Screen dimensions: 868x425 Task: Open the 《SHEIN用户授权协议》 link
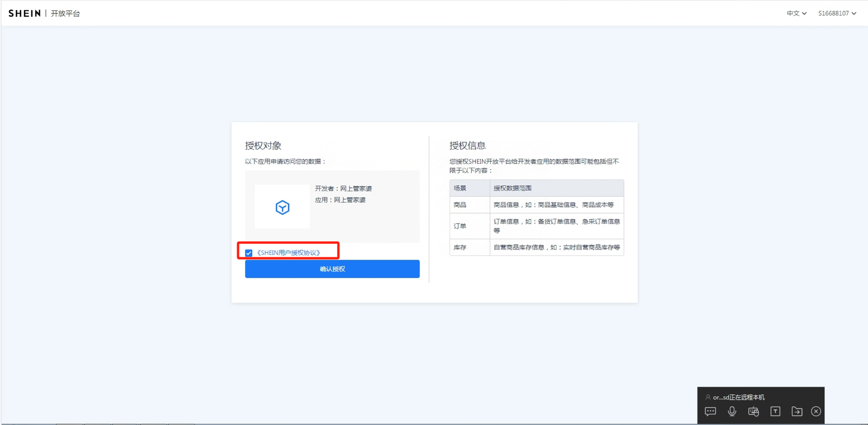tap(288, 253)
